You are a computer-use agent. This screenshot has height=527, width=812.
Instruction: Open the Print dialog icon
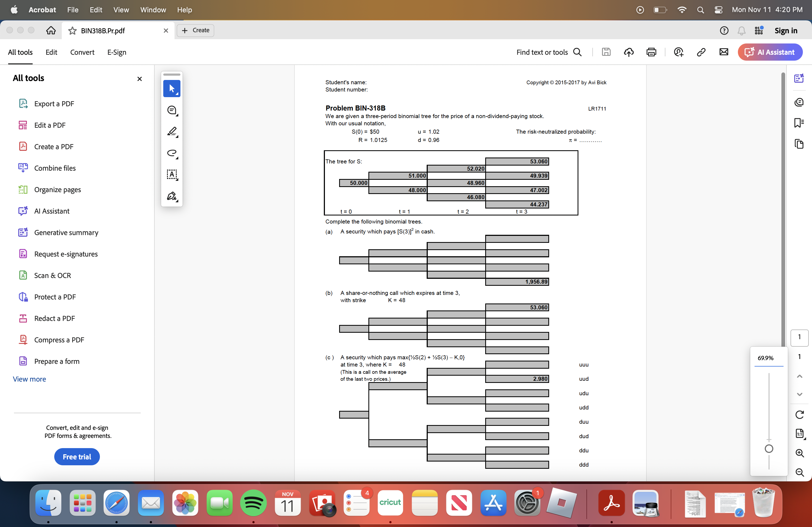651,52
